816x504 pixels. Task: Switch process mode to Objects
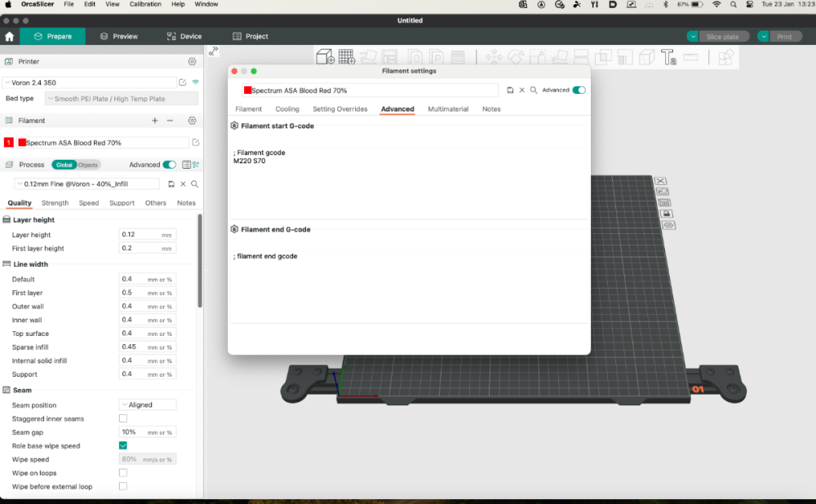[x=88, y=165]
